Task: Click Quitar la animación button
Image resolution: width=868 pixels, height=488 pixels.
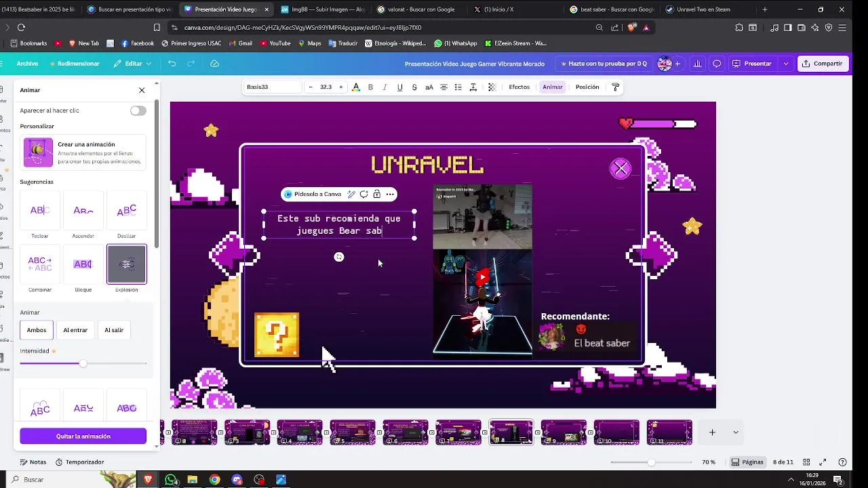Action: coord(83,436)
